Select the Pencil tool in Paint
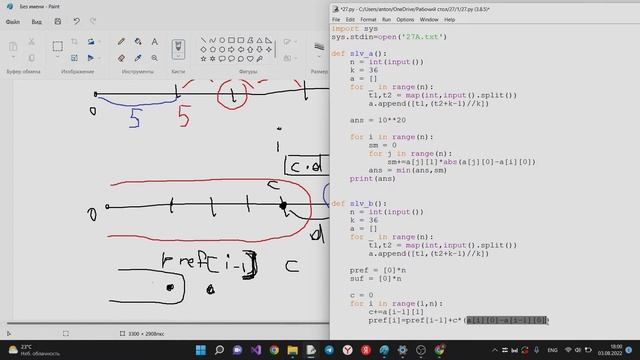The image size is (640, 360). tap(121, 41)
